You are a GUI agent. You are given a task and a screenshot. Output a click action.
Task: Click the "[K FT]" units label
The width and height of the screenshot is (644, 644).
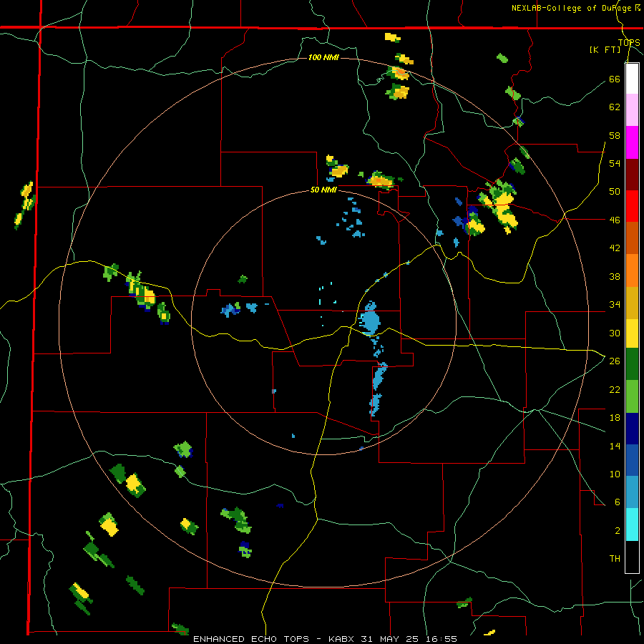pos(605,49)
